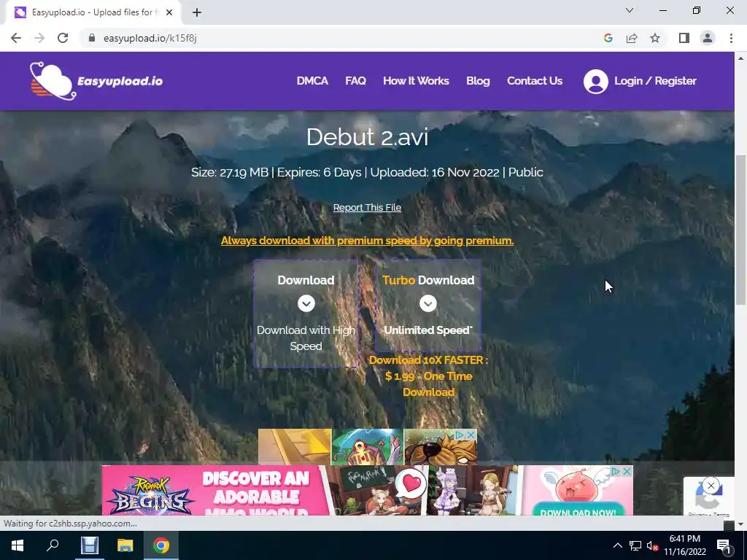Click Login / Register link
The image size is (747, 560).
655,81
